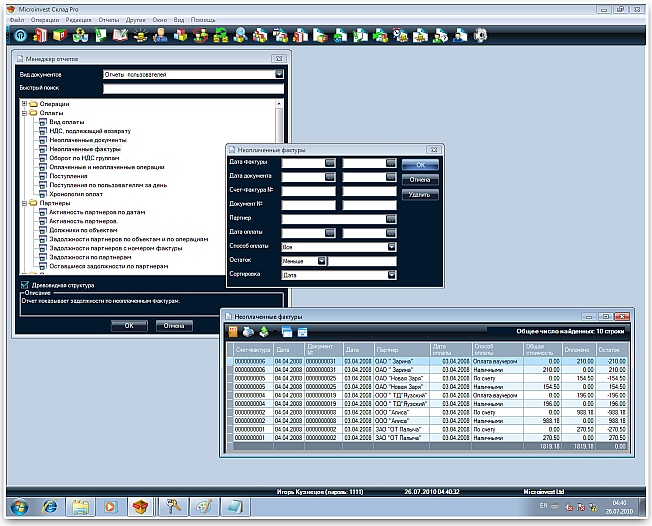652x526 pixels.
Task: Launch Internet Explorer from the taskbar
Action: tap(50, 507)
